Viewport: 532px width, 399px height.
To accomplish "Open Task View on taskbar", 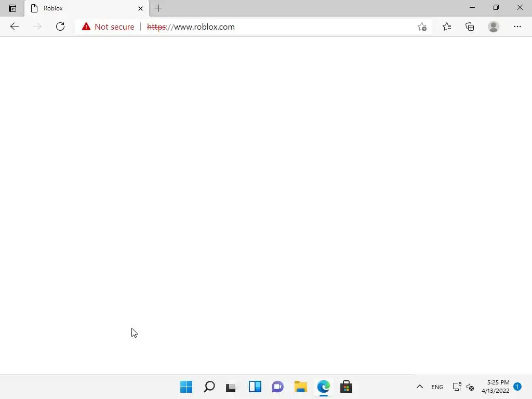I will (x=231, y=387).
